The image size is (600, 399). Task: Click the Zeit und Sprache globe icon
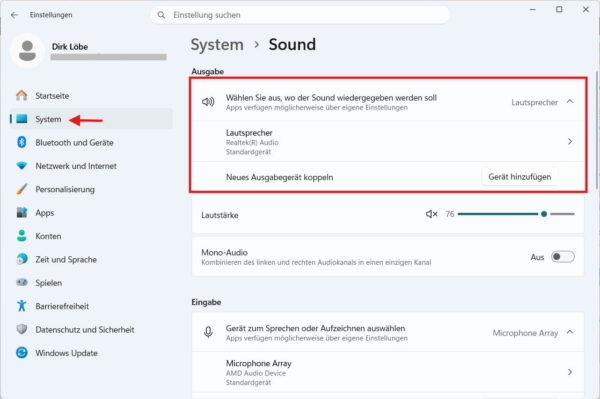[22, 259]
